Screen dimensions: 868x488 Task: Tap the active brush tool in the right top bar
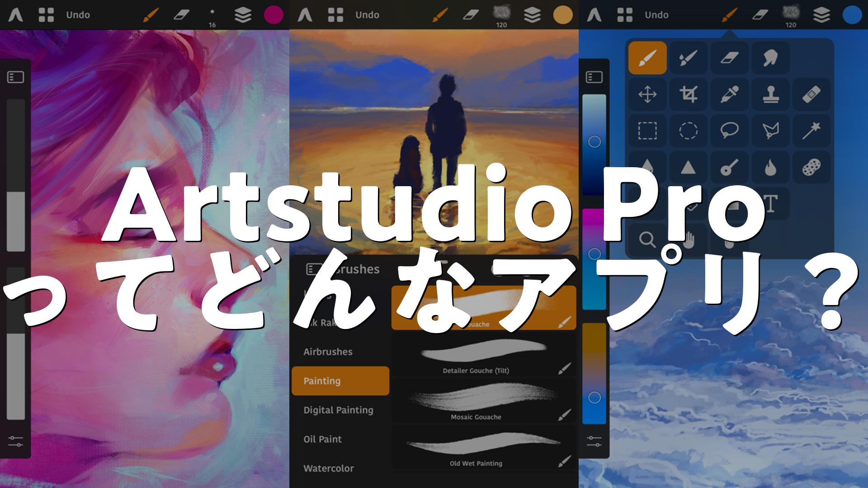[x=729, y=15]
